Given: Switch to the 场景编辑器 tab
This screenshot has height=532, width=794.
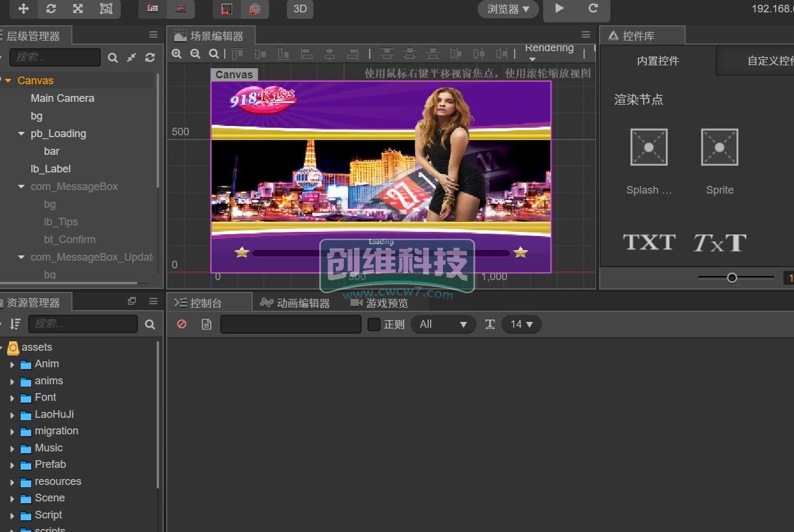Looking at the screenshot, I should tap(210, 36).
